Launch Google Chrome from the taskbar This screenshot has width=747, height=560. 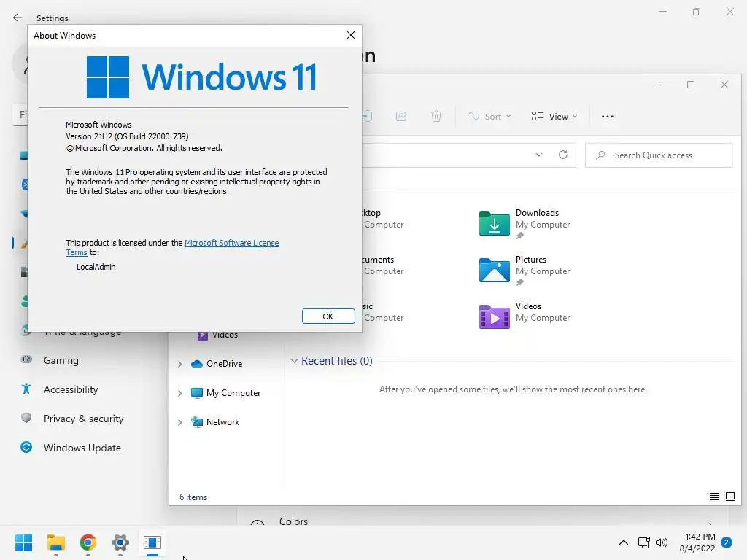88,542
